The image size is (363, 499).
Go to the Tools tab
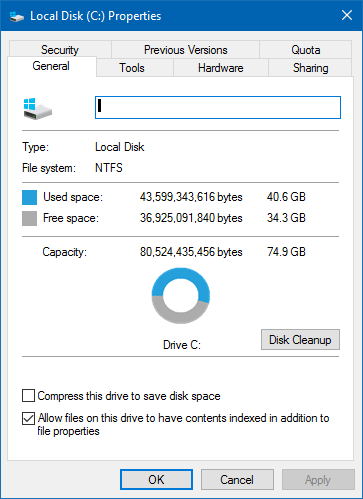coord(132,68)
